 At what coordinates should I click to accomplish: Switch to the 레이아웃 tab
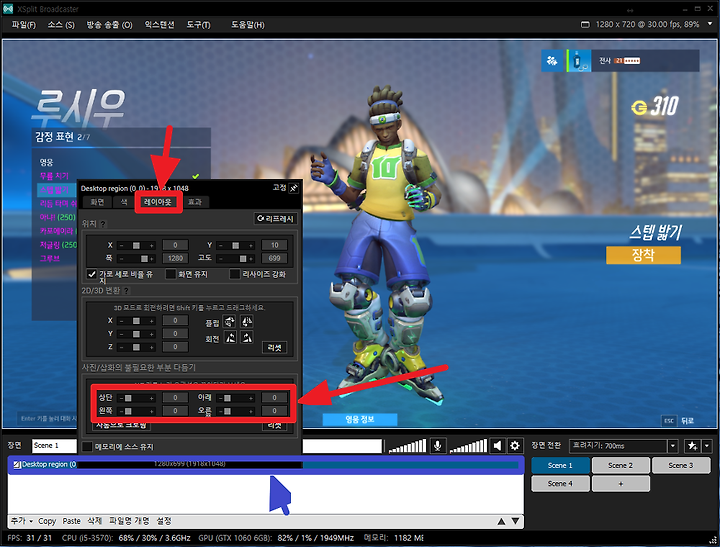coord(158,202)
